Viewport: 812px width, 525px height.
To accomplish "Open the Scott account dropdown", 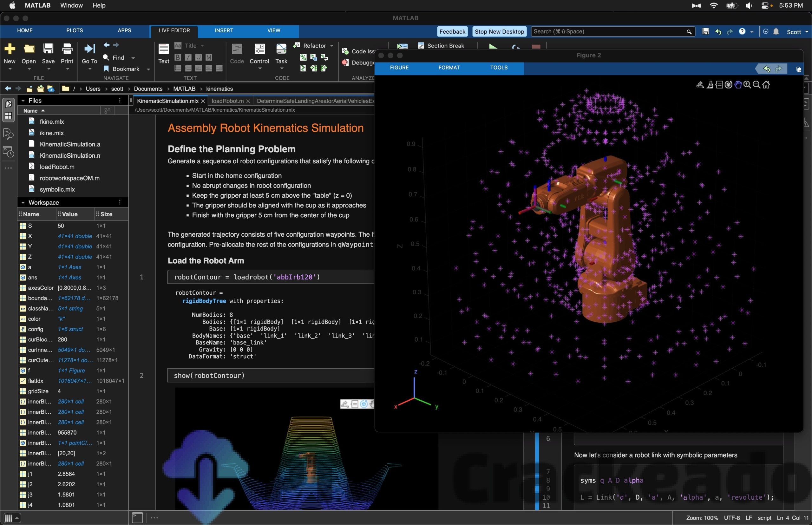I will (797, 32).
